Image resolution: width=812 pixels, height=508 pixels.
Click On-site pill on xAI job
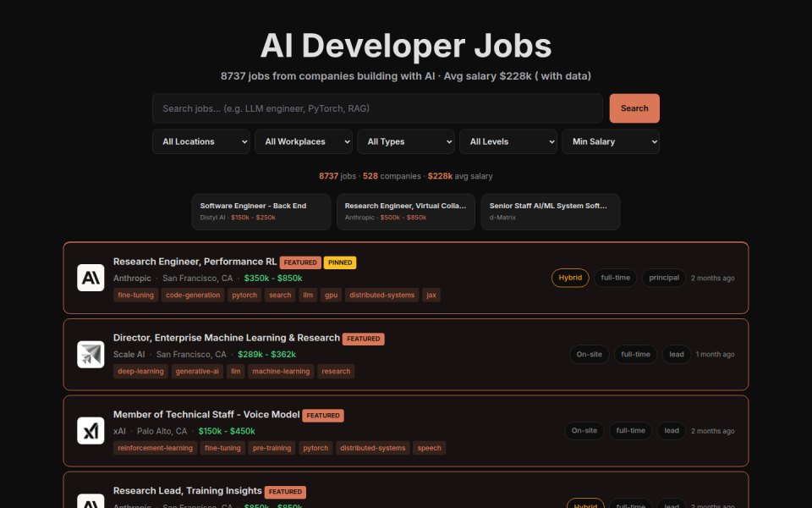(x=584, y=431)
